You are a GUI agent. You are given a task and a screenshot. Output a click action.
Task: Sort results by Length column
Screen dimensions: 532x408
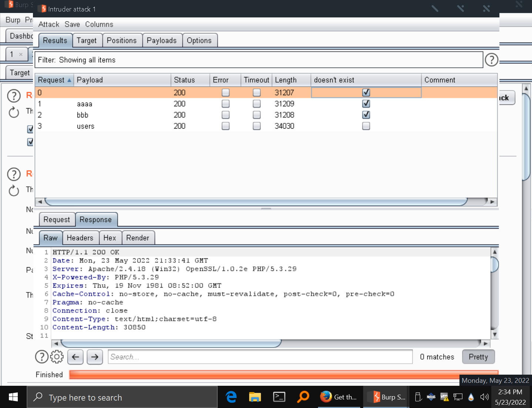[292, 80]
